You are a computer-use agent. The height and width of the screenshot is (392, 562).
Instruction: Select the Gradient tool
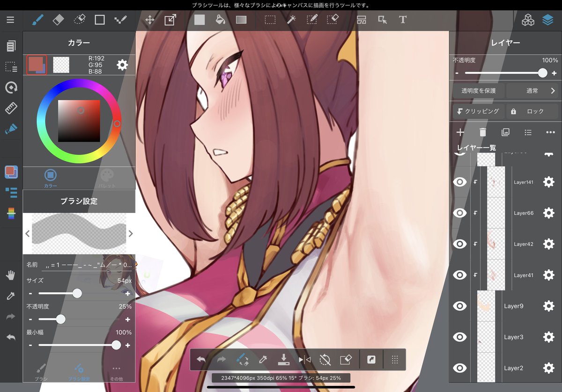241,20
